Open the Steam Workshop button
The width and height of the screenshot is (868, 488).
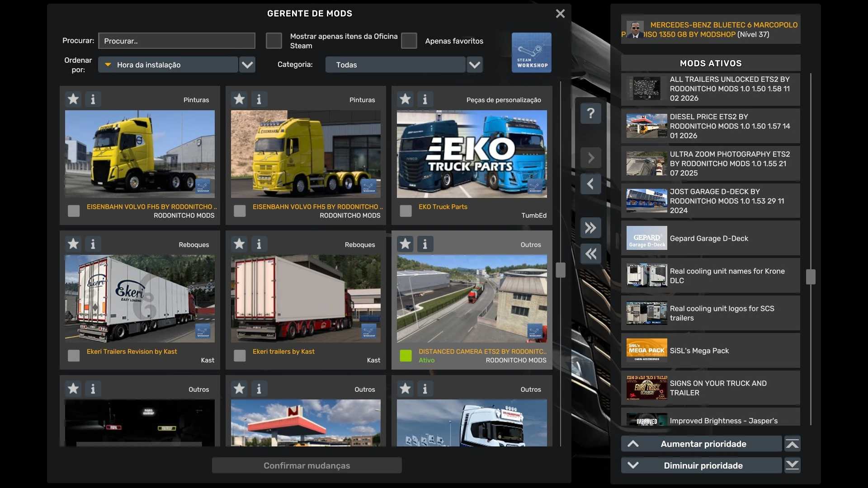click(x=531, y=52)
